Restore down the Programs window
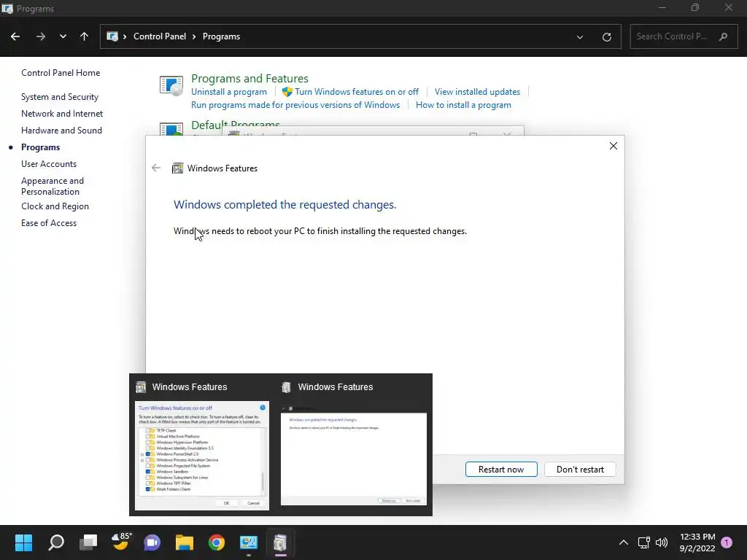 695,7
